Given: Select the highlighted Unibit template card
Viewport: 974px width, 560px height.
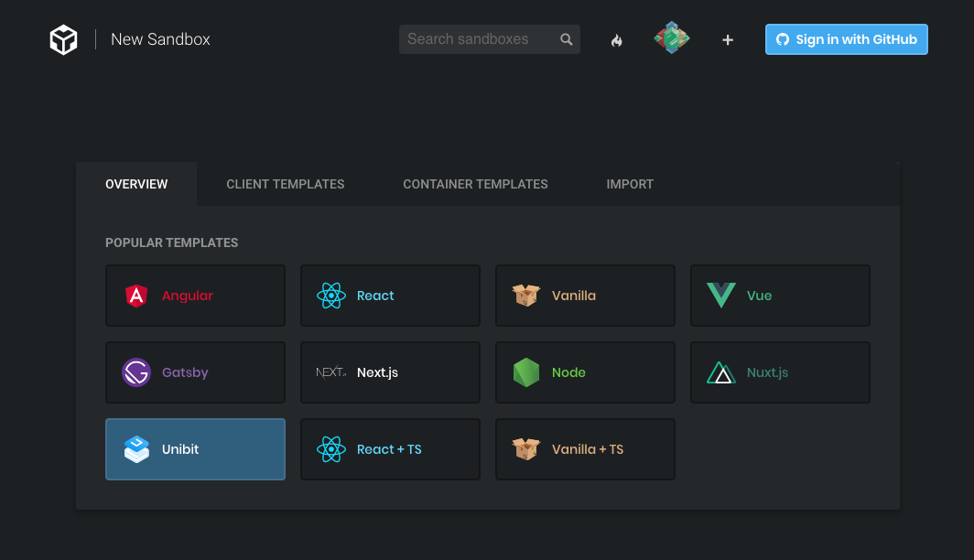Looking at the screenshot, I should pos(195,449).
